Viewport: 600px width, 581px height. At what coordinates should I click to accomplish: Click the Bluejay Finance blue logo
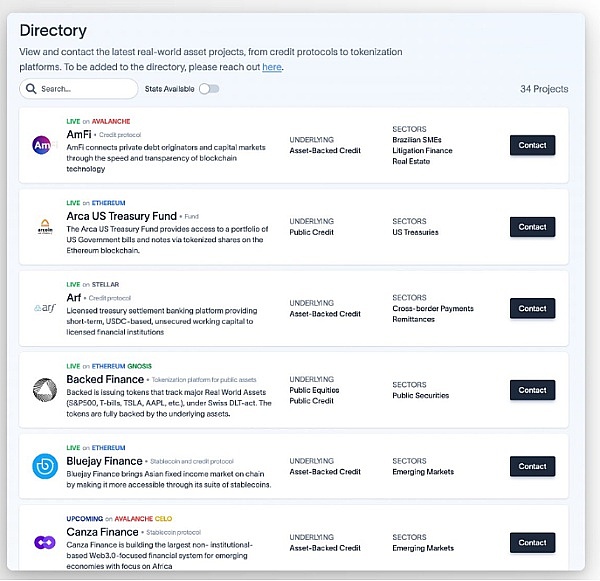tap(43, 466)
